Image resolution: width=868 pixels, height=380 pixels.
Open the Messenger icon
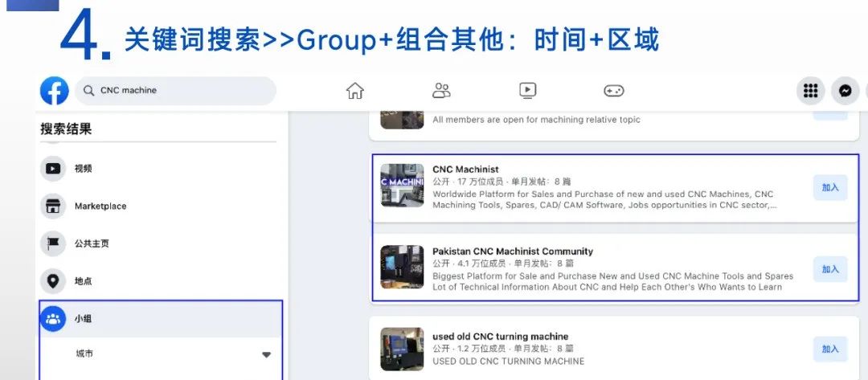(845, 91)
